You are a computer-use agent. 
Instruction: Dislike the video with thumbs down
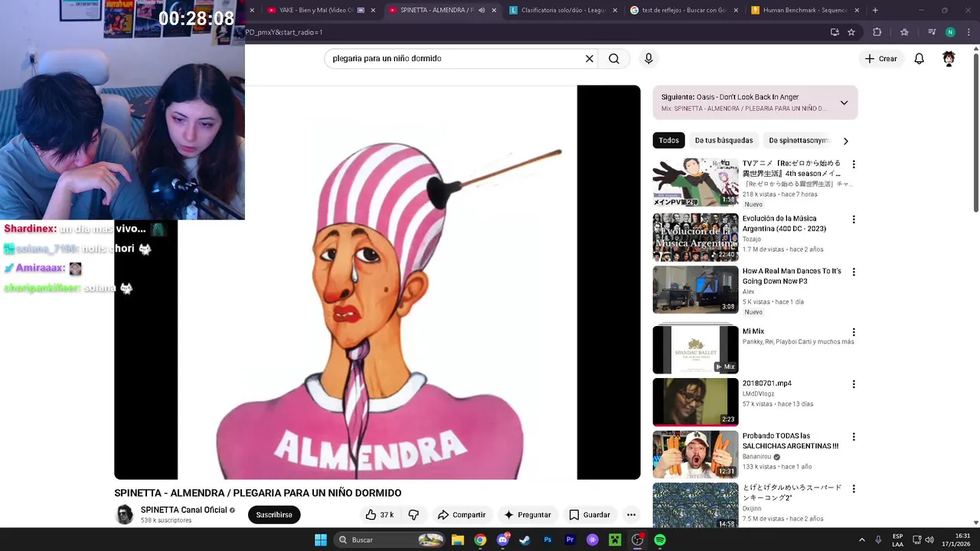(413, 515)
